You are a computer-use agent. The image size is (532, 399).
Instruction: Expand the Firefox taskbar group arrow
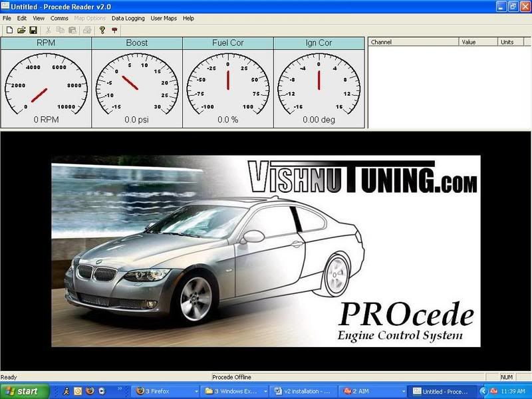tap(196, 392)
